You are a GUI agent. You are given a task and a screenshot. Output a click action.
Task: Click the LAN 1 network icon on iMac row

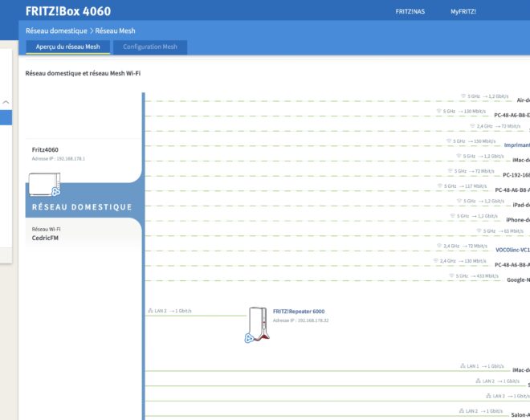[x=463, y=366]
